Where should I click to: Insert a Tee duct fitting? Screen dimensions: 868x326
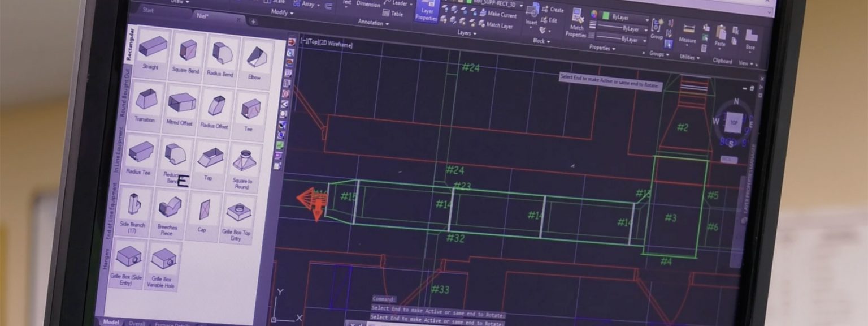click(250, 109)
